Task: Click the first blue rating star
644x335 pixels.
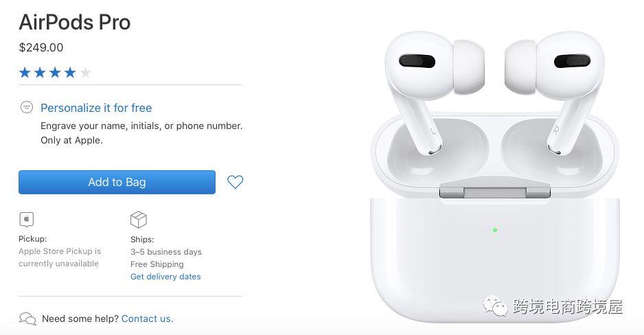Action: click(25, 73)
